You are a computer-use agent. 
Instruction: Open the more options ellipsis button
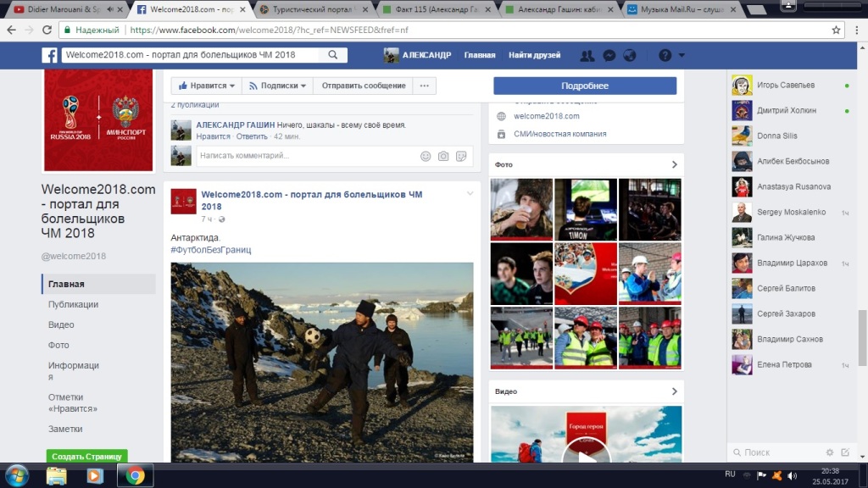coord(424,86)
